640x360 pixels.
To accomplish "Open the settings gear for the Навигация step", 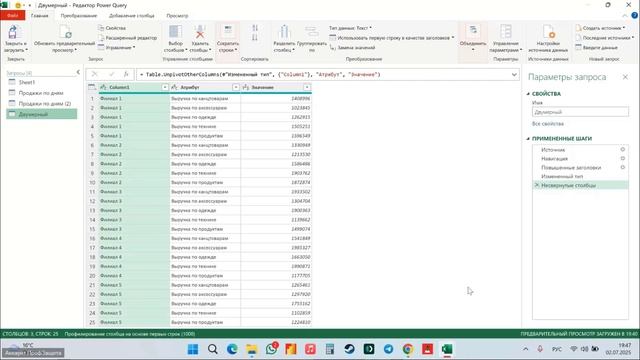I will point(622,158).
